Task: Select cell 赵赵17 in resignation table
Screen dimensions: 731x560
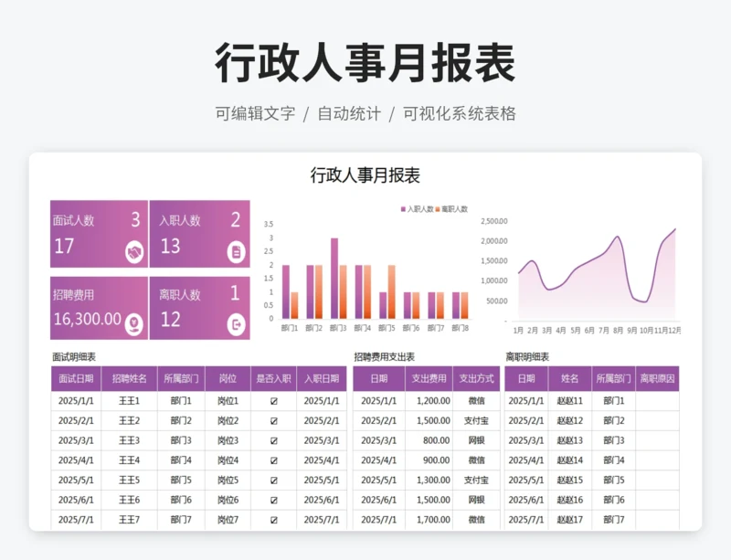Action: pyautogui.click(x=569, y=520)
